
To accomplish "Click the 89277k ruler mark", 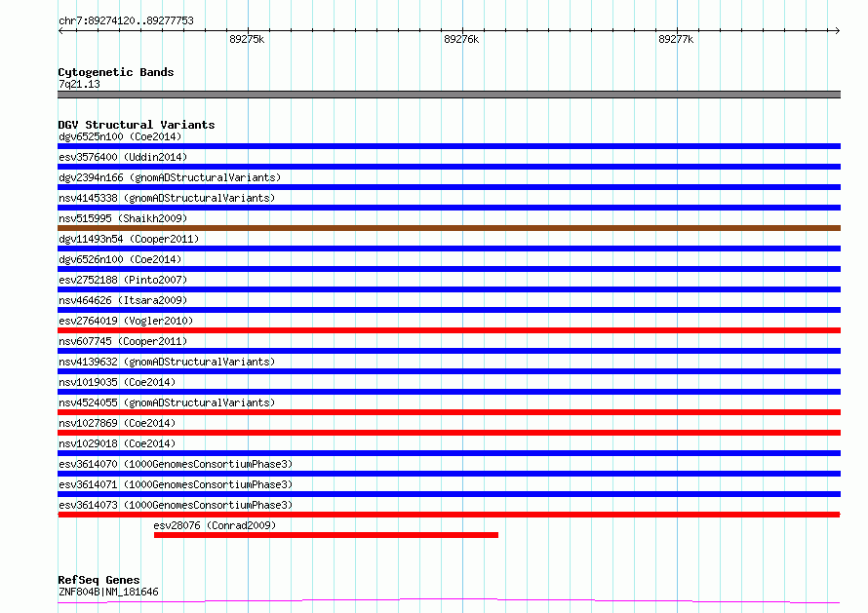I will pyautogui.click(x=676, y=39).
